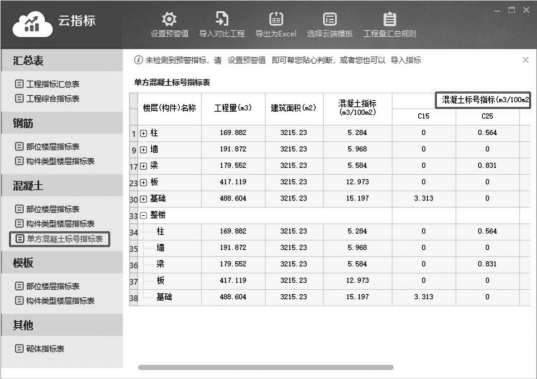The width and height of the screenshot is (537, 379).
Task: Click the 云指标 cloud logo
Action: 33,24
